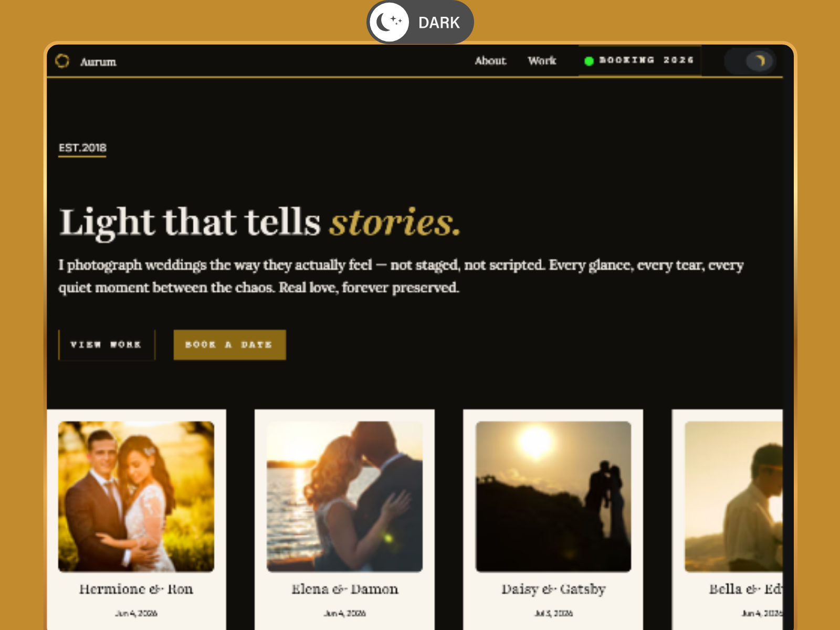Screen dimensions: 840x630
Task: Click the Elena & Damon title
Action: [345, 589]
